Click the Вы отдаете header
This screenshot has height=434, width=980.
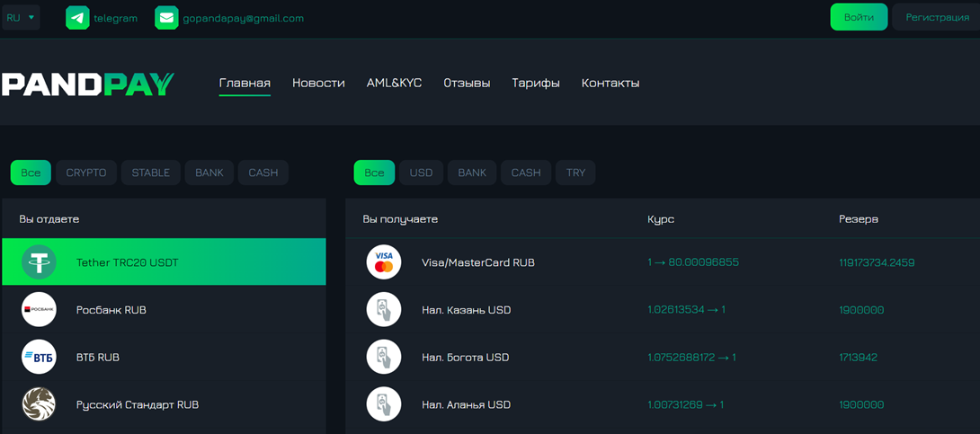[x=49, y=219]
